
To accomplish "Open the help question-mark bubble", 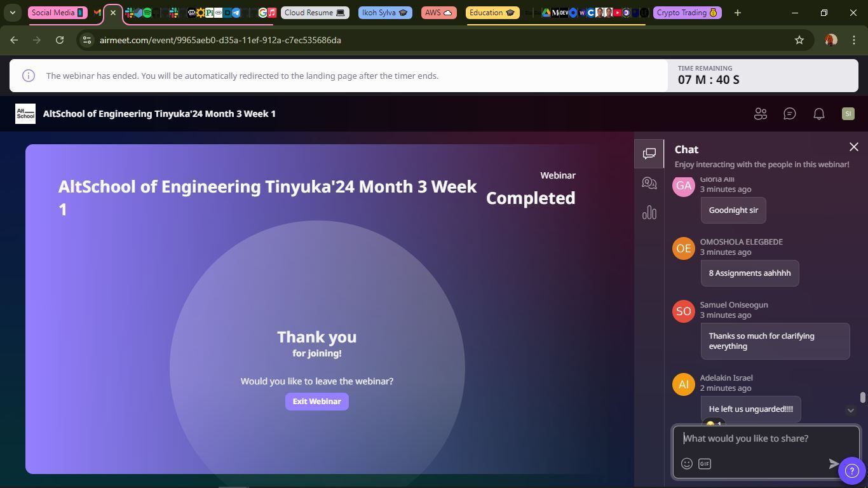I will [x=851, y=471].
